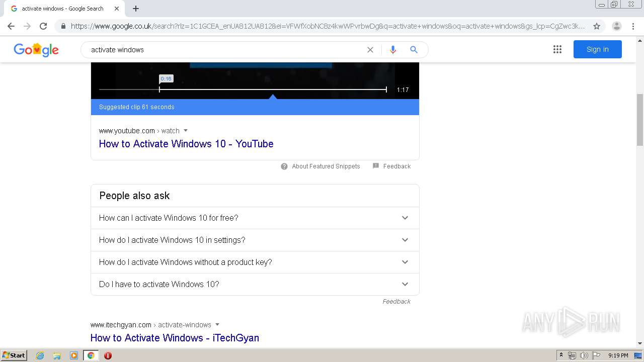
Task: Open 'How to Activate Windows 10 - YouTube'
Action: (186, 144)
